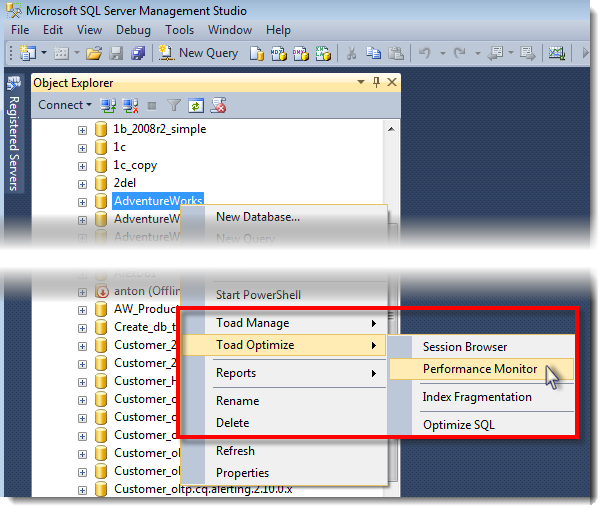
Task: Click the New Project toolbar icon
Action: coord(28,53)
